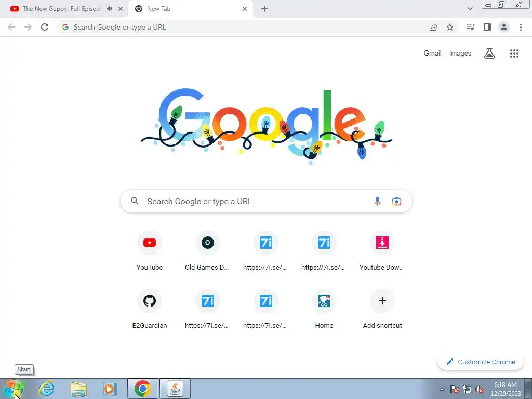
Task: Open the Action Center flag icon
Action: (455, 389)
